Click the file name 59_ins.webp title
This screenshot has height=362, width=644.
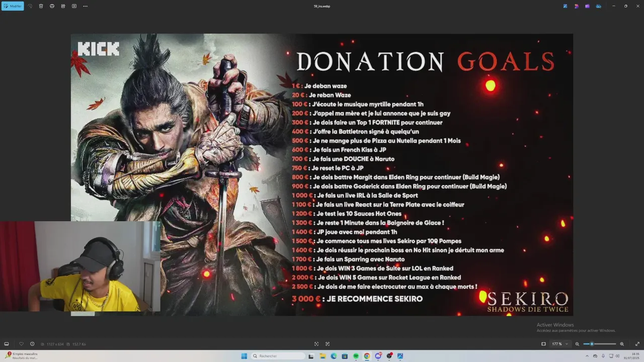click(x=322, y=6)
